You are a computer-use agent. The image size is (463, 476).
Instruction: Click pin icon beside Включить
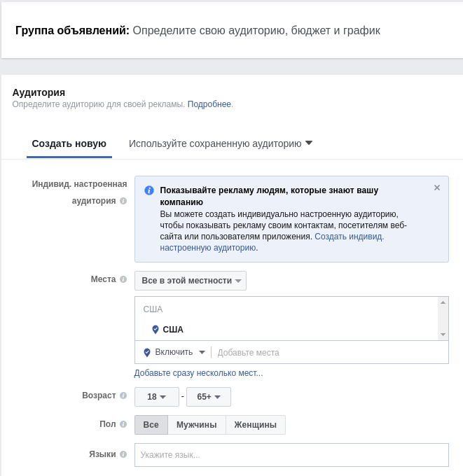click(147, 352)
